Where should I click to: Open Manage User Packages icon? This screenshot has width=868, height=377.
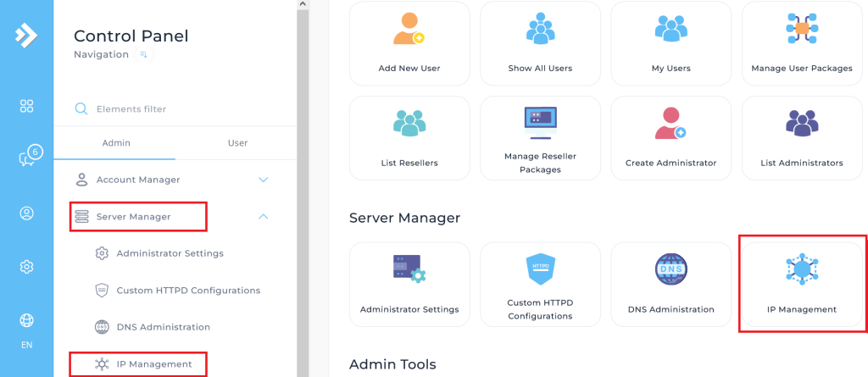click(801, 30)
